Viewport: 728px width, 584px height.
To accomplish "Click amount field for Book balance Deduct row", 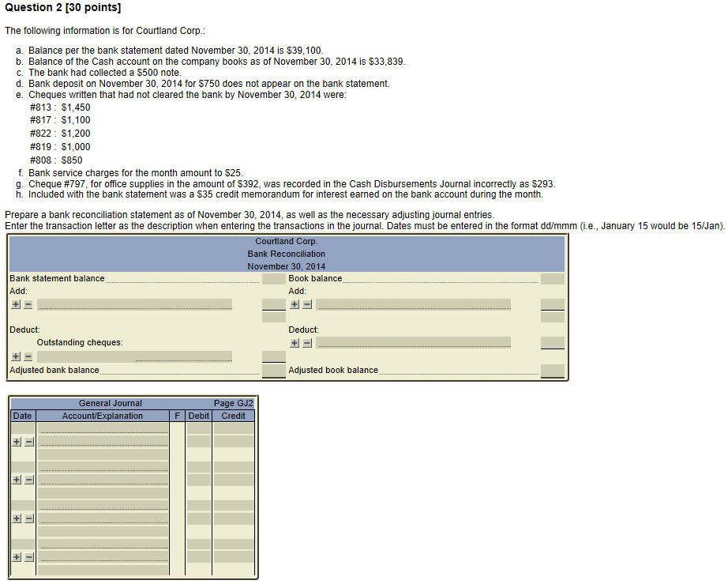I will click(x=553, y=343).
